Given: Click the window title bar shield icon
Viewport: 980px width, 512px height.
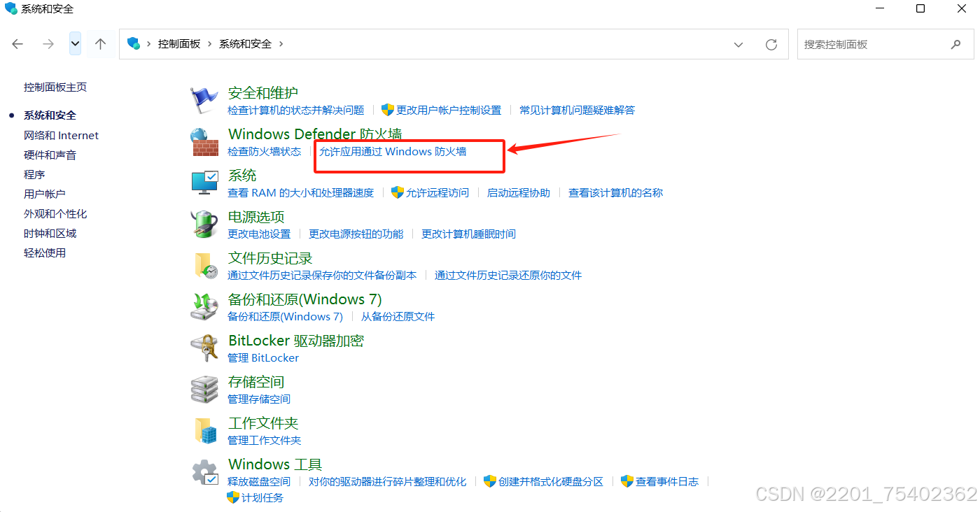Looking at the screenshot, I should pyautogui.click(x=10, y=8).
